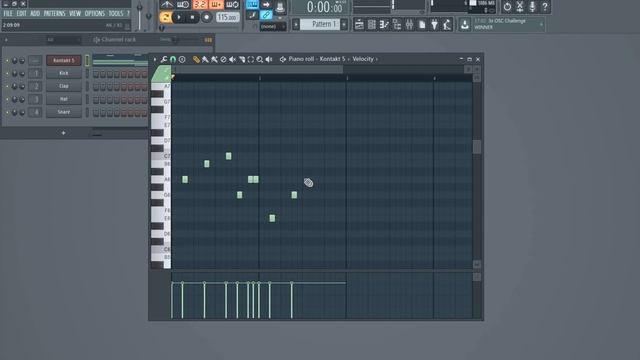Toggle the countdown 3-2 before recording

point(200,5)
